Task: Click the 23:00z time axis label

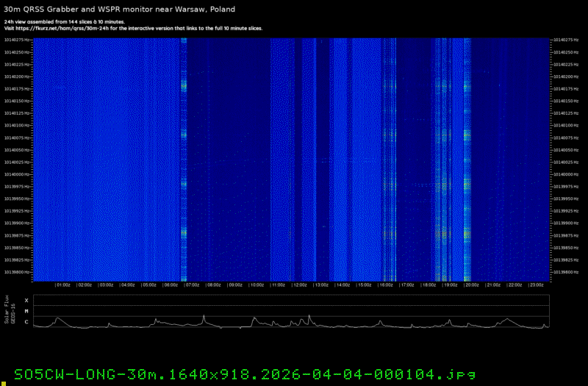Action: [537, 284]
